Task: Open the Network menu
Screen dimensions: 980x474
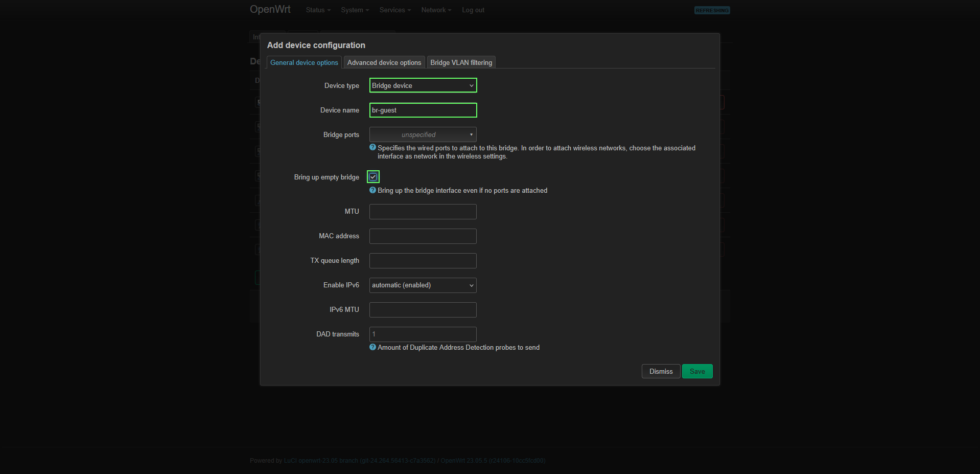Action: (x=436, y=10)
